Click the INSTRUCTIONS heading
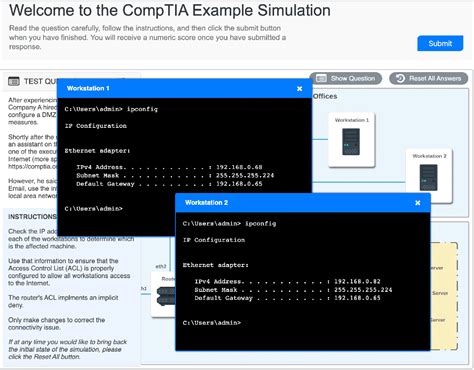This screenshot has height=370, width=474. [x=32, y=217]
